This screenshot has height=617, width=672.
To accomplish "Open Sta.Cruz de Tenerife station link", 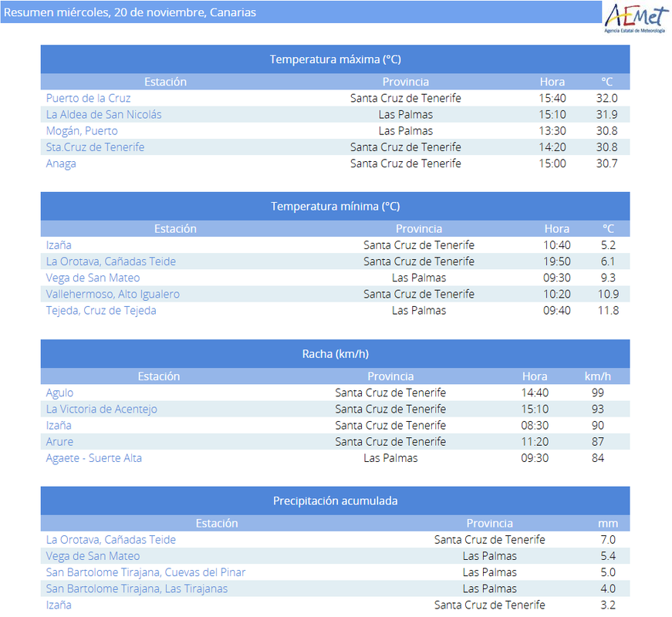I will (x=95, y=147).
